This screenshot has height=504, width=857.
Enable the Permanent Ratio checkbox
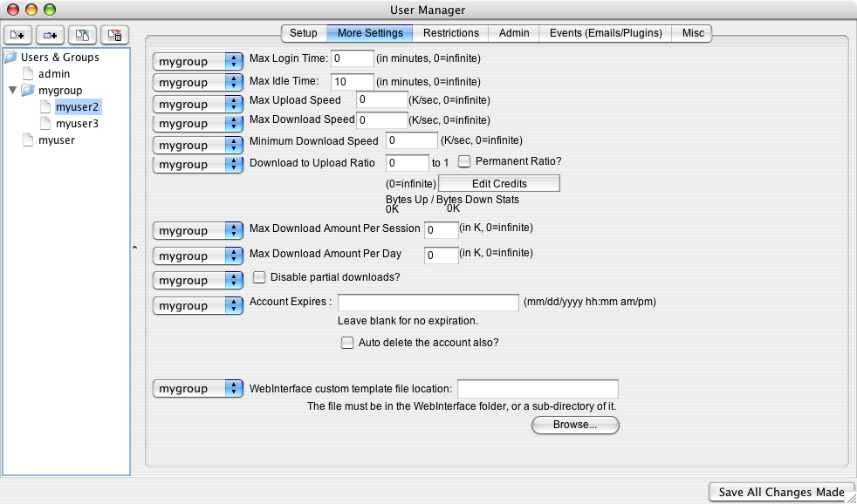point(465,161)
